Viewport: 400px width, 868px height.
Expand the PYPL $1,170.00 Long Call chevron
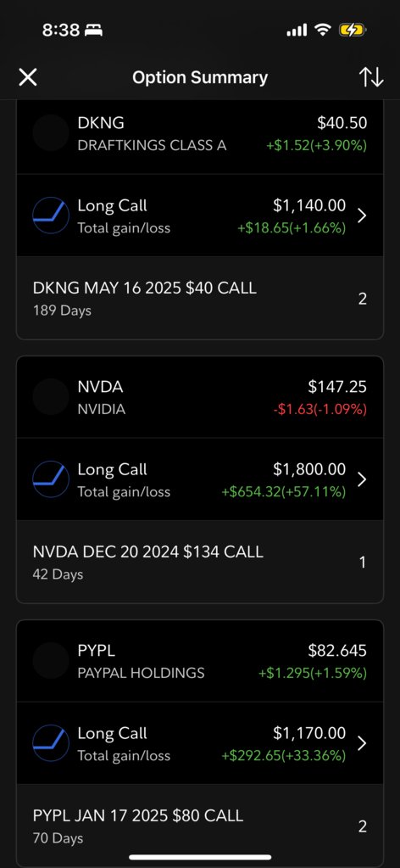pyautogui.click(x=362, y=743)
